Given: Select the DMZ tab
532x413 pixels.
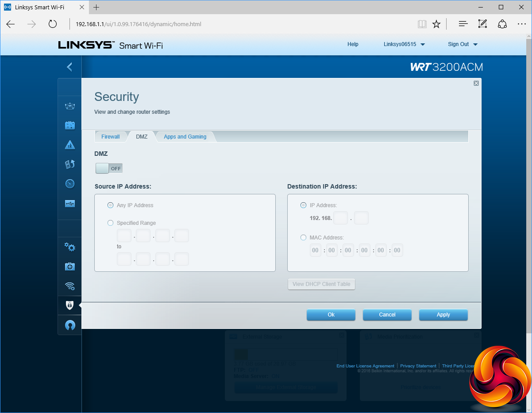Looking at the screenshot, I should 142,137.
